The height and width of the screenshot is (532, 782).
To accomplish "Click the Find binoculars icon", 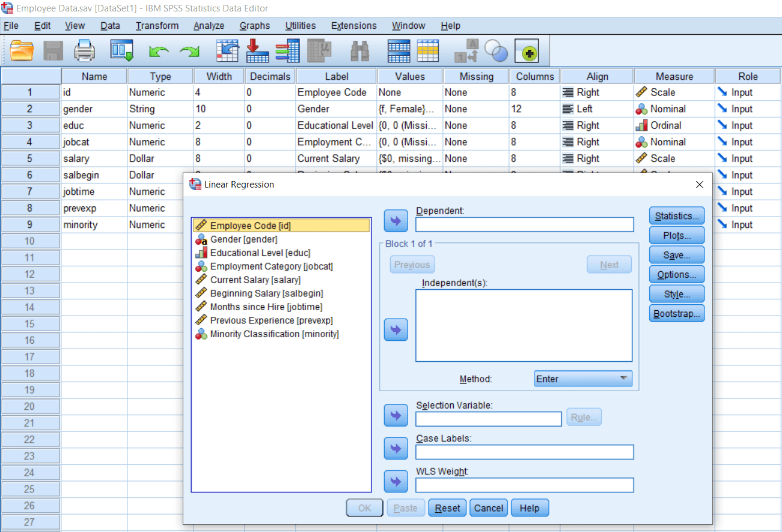I will point(360,51).
